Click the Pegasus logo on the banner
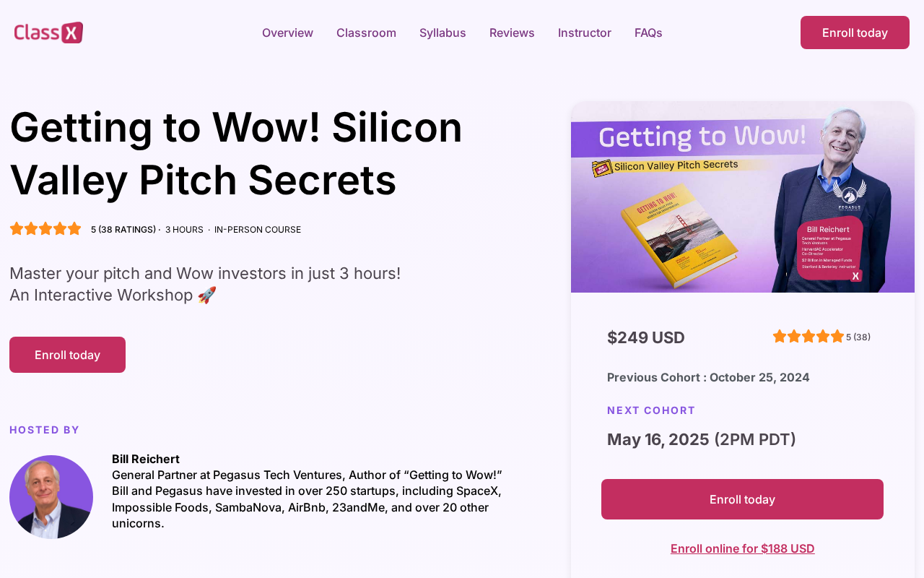The width and height of the screenshot is (924, 578). click(x=849, y=194)
